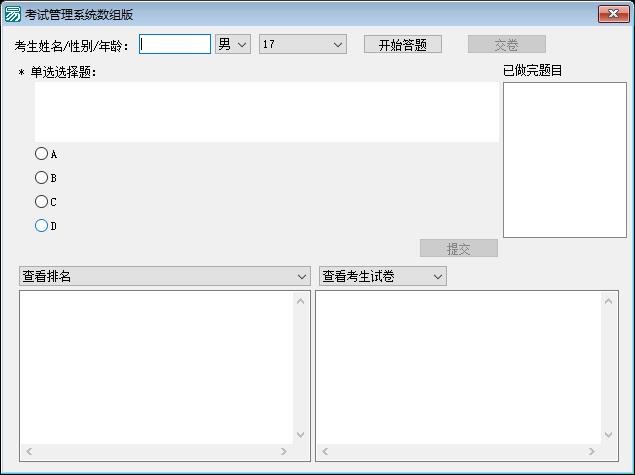635x475 pixels.
Task: Click the disabled 交卷 button
Action: [x=507, y=45]
